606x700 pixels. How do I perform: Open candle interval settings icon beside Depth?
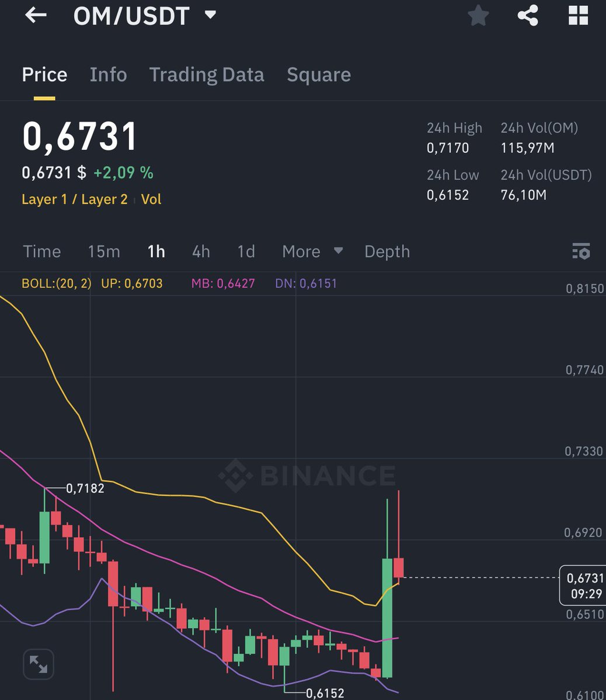click(x=580, y=251)
